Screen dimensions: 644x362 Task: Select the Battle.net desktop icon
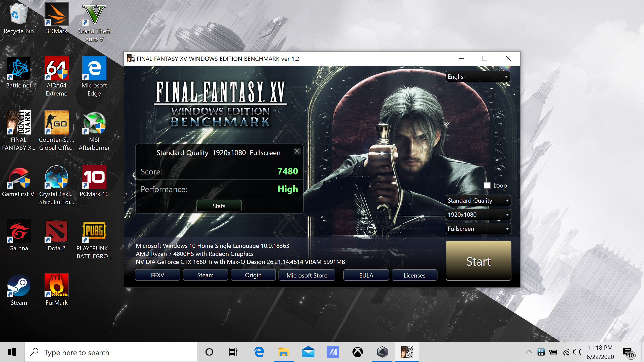tap(19, 73)
